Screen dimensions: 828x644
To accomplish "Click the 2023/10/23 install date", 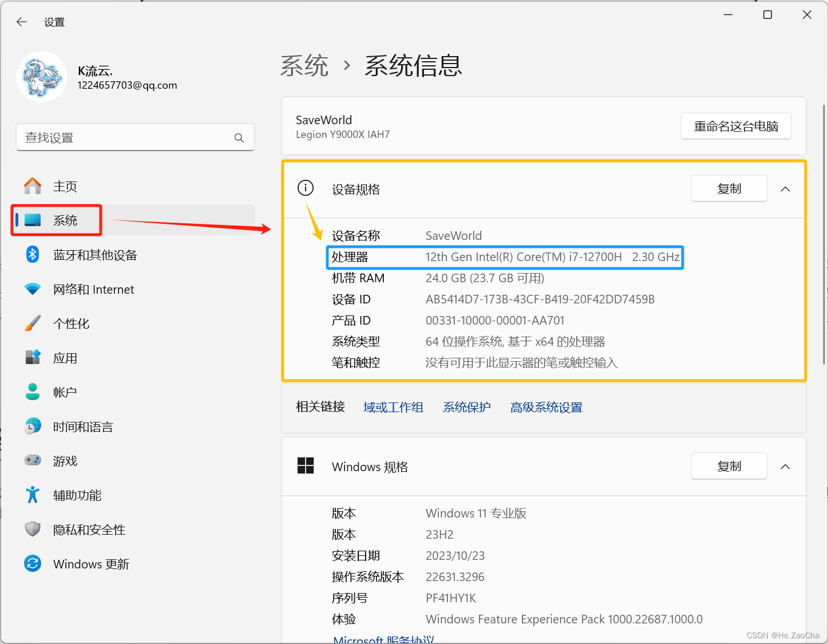I will [x=455, y=556].
